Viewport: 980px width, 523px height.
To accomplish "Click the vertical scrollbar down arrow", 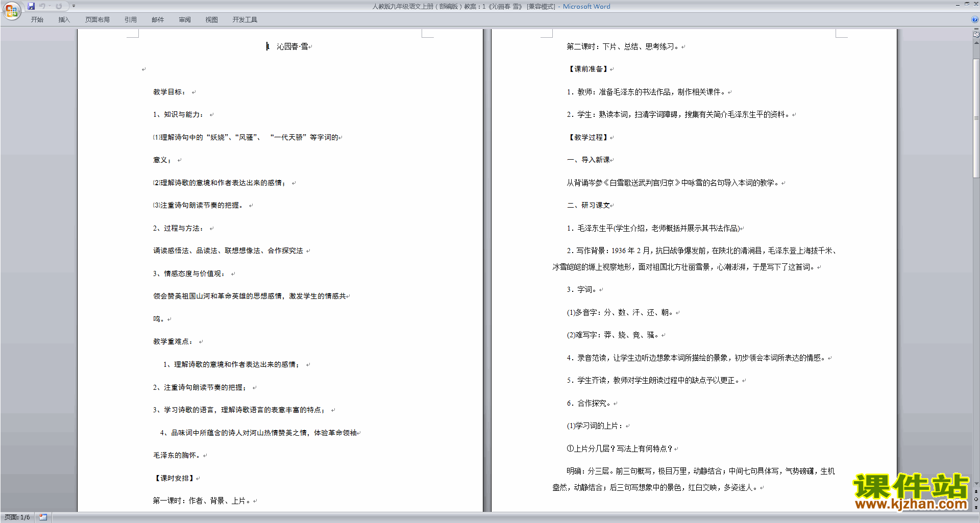I will point(976,483).
